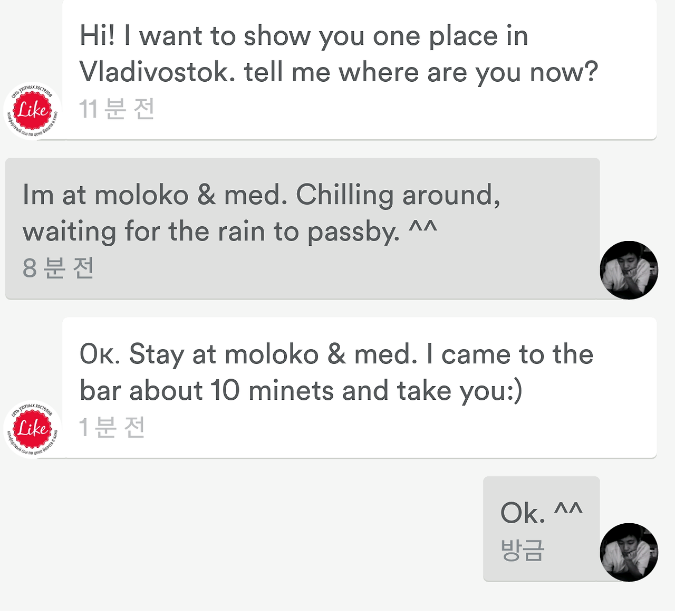Tap the '1분 전' timestamp
Screen dimensions: 675x616
[112, 427]
